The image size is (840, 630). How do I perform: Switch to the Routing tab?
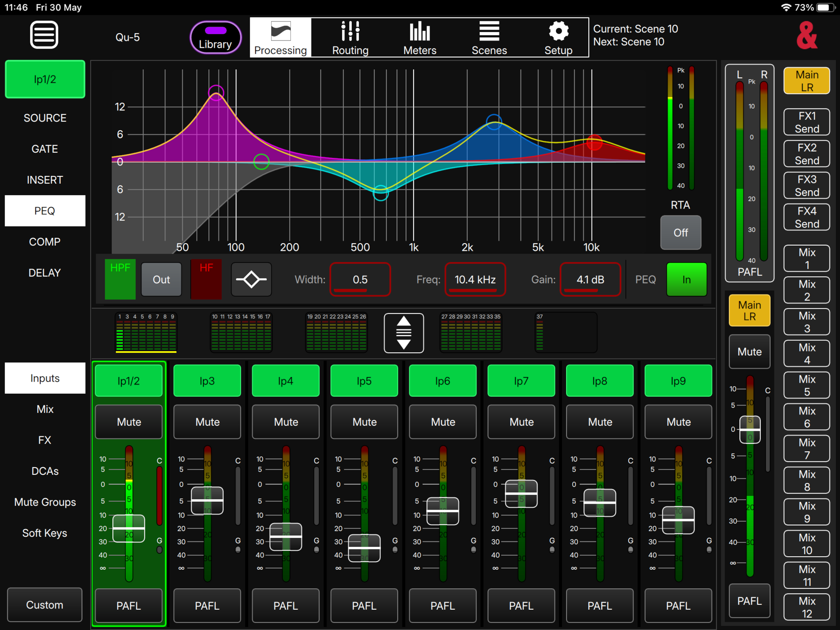[x=350, y=38]
